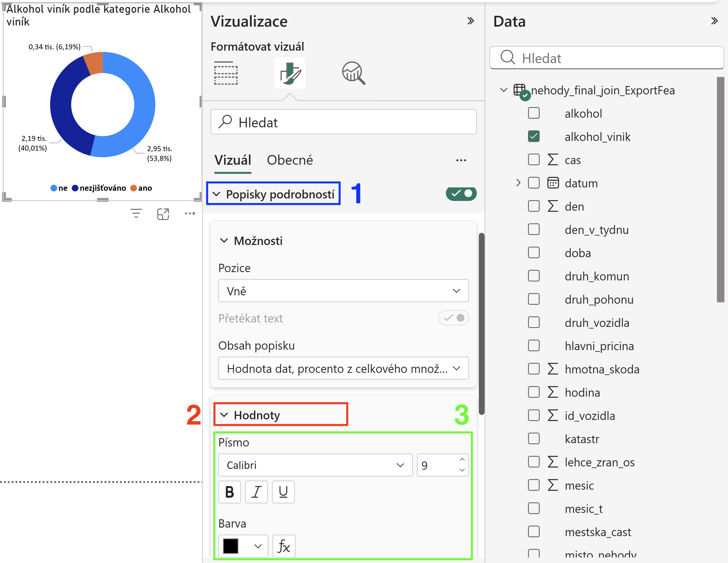The width and height of the screenshot is (728, 563).
Task: Toggle bold for label font
Action: [x=230, y=492]
